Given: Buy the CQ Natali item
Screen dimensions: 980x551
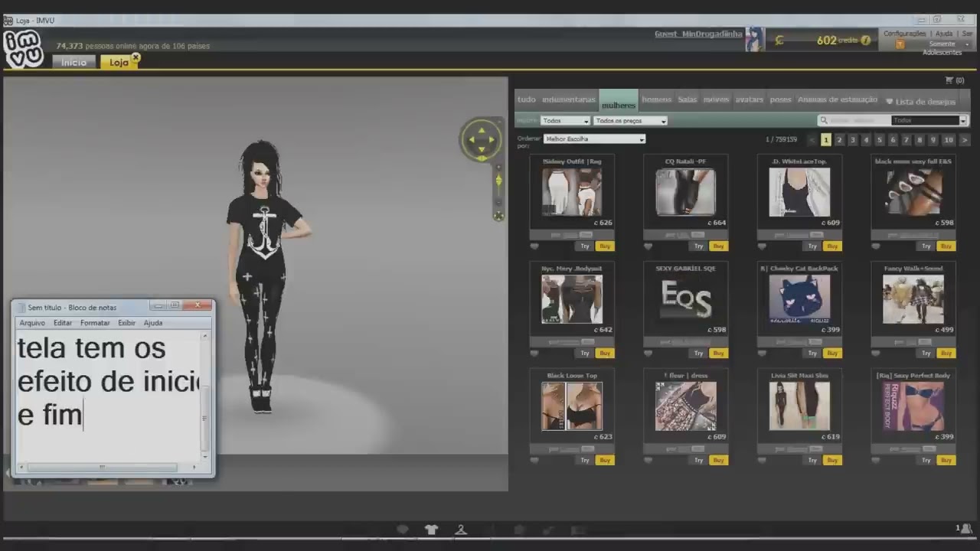Looking at the screenshot, I should [x=718, y=246].
